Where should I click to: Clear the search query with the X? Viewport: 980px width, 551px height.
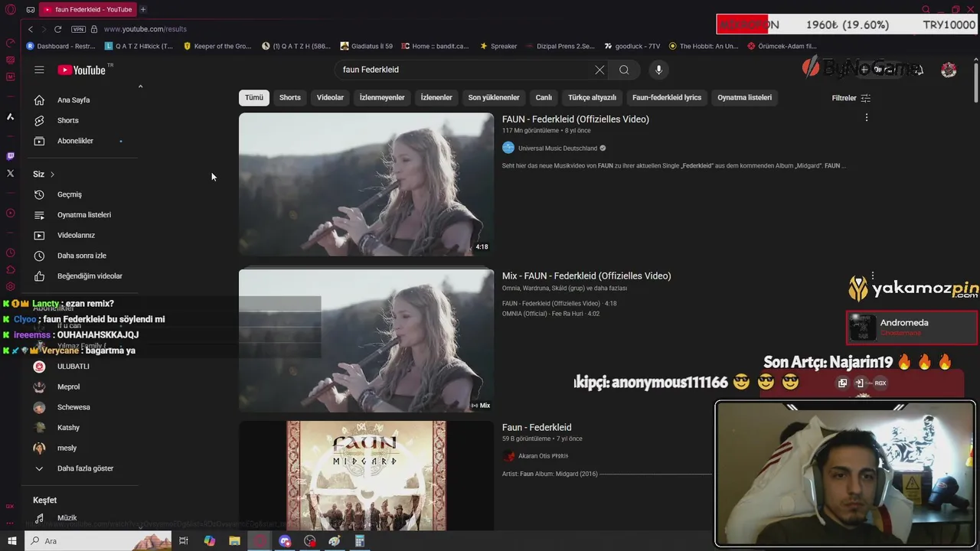pos(599,70)
